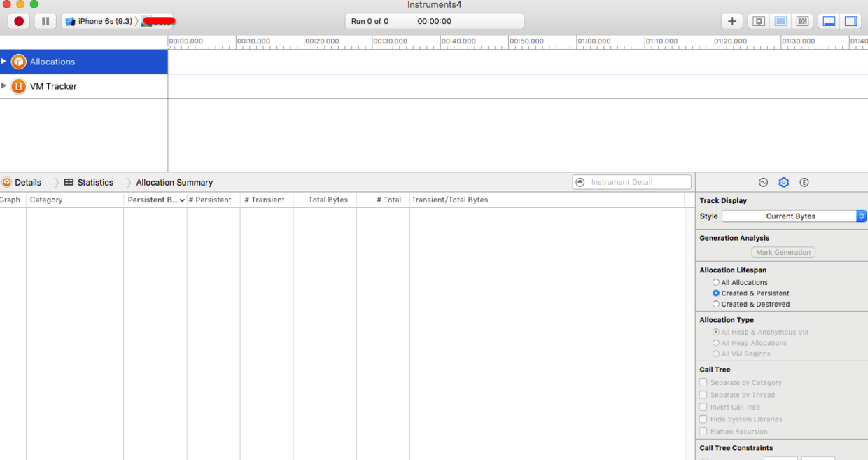
Task: Click the add instrument plus button
Action: point(731,21)
